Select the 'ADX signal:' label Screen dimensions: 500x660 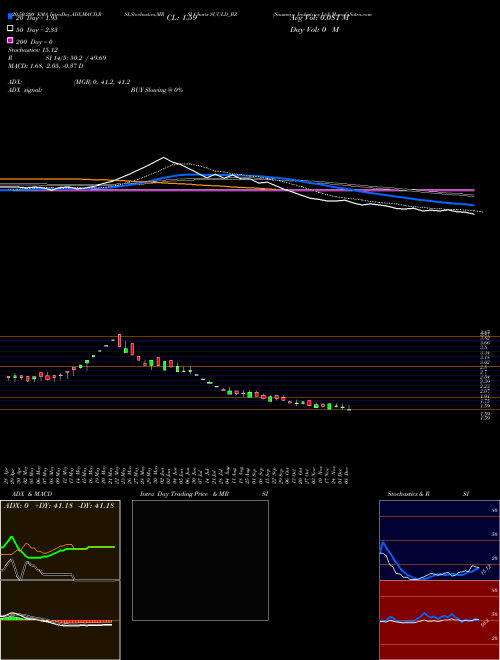25,90
